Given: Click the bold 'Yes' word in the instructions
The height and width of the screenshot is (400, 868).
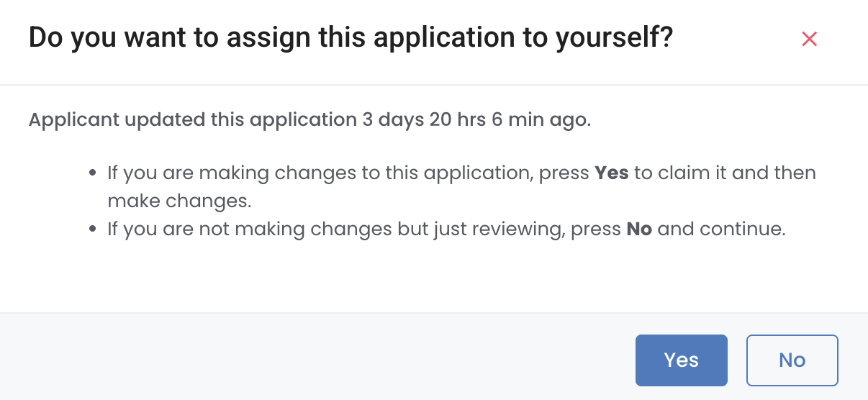Looking at the screenshot, I should pyautogui.click(x=612, y=173).
